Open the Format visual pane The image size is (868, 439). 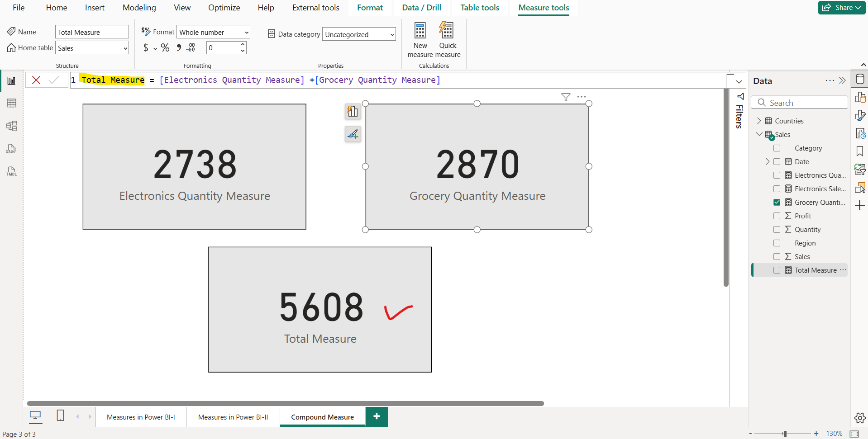tap(860, 115)
